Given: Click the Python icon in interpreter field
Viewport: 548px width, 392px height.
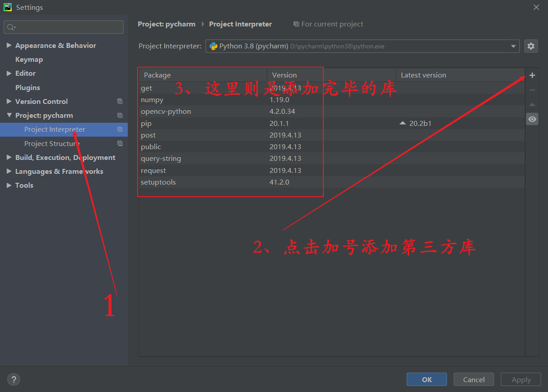Looking at the screenshot, I should click(213, 46).
